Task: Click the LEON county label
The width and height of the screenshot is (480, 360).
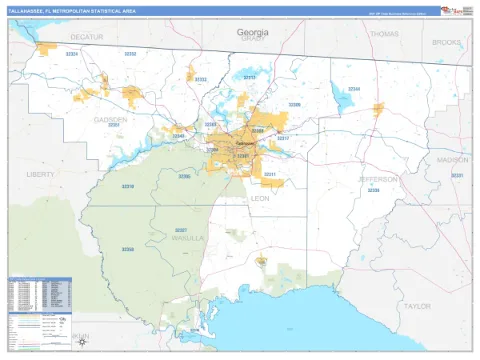Action: pos(260,199)
